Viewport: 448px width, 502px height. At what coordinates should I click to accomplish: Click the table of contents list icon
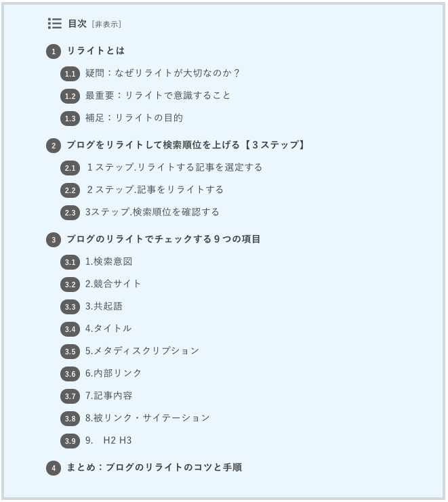pyautogui.click(x=55, y=24)
